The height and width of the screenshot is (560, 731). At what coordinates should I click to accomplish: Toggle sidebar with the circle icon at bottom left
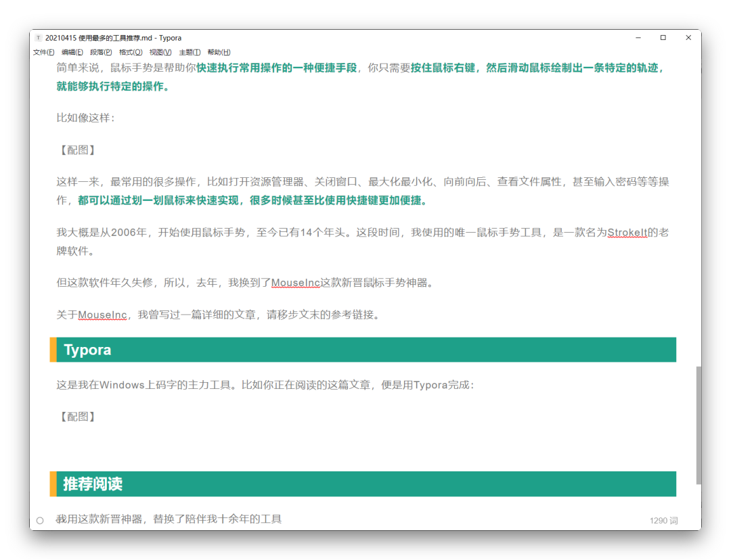[40, 520]
